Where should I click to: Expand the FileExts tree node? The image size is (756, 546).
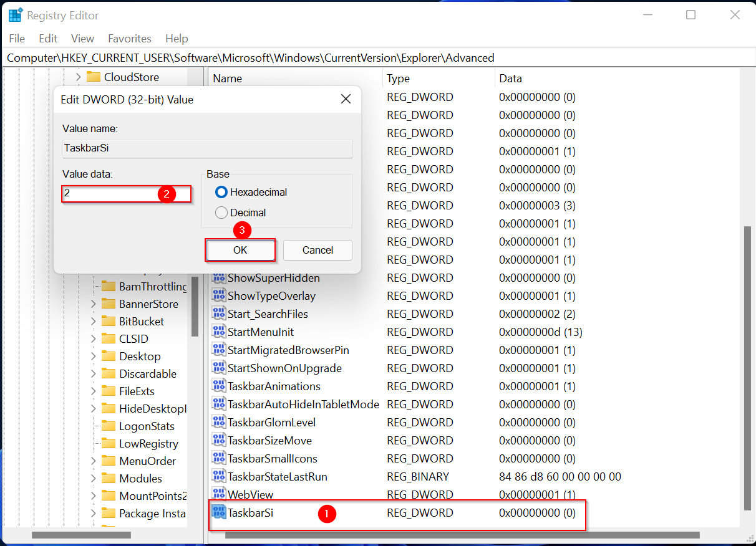(x=93, y=391)
